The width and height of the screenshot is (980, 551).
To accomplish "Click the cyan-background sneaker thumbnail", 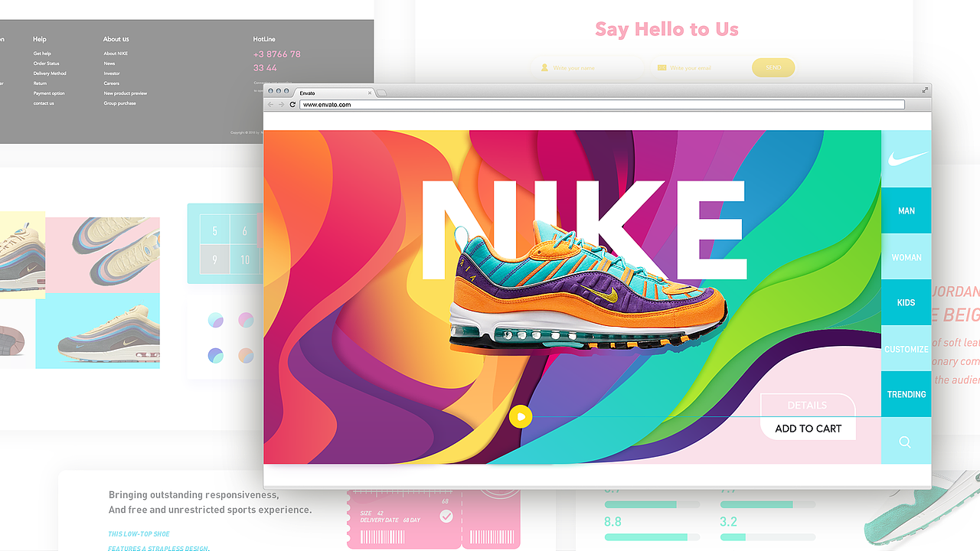I will [97, 331].
